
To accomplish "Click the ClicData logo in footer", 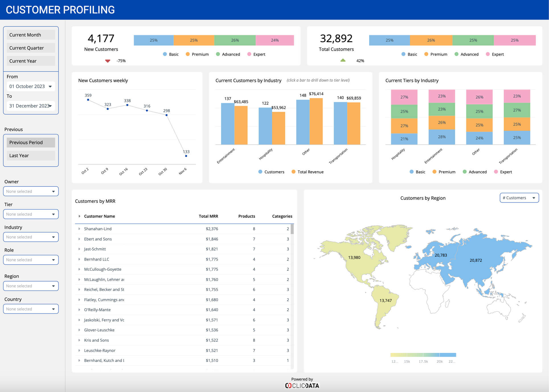I will click(x=302, y=385).
